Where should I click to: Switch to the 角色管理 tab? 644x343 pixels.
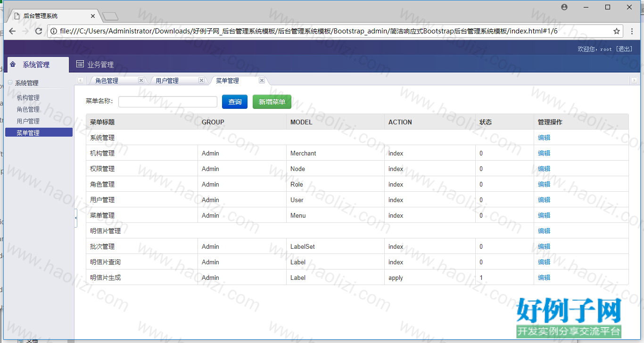coord(107,81)
